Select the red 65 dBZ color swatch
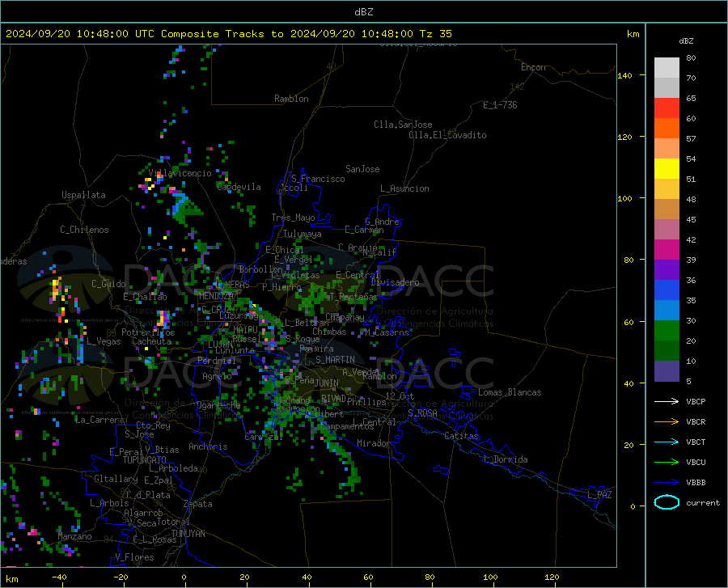The image size is (728, 588). pos(667,108)
